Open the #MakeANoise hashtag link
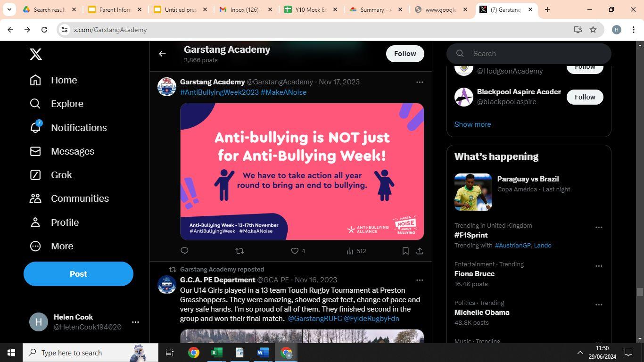This screenshot has width=644, height=362. click(x=283, y=92)
